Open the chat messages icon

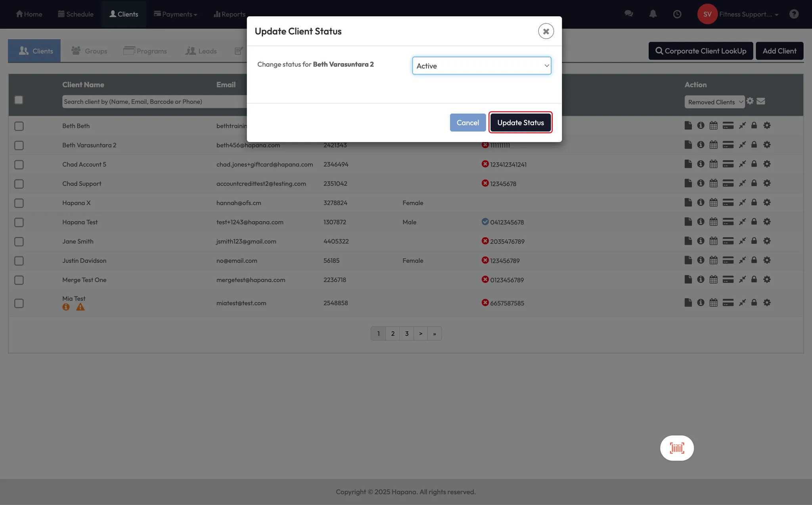(628, 14)
